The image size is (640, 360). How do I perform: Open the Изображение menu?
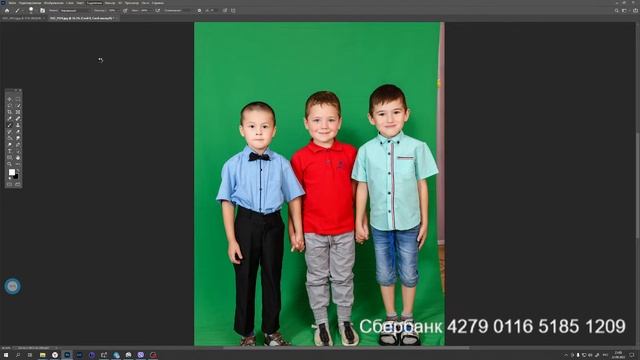(x=53, y=3)
